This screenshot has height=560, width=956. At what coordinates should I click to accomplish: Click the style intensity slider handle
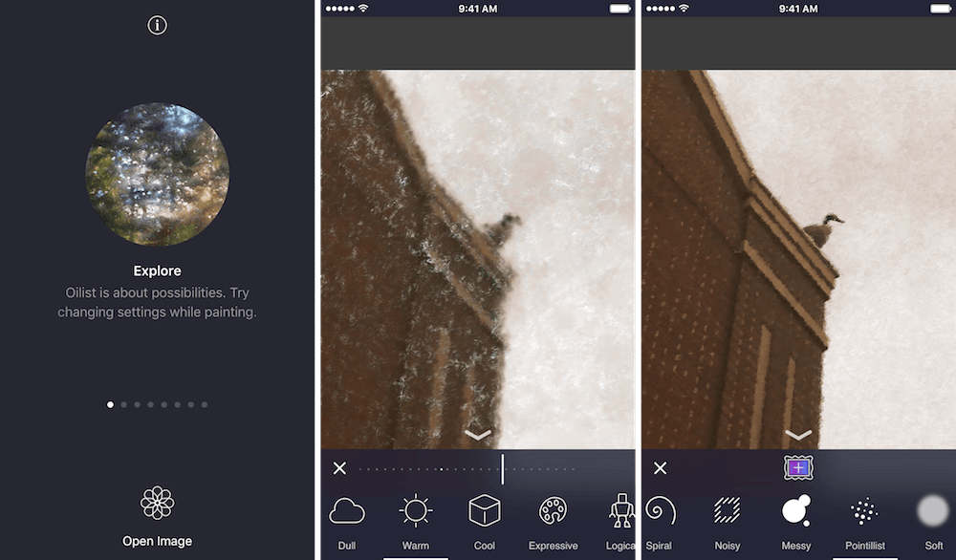pos(503,468)
